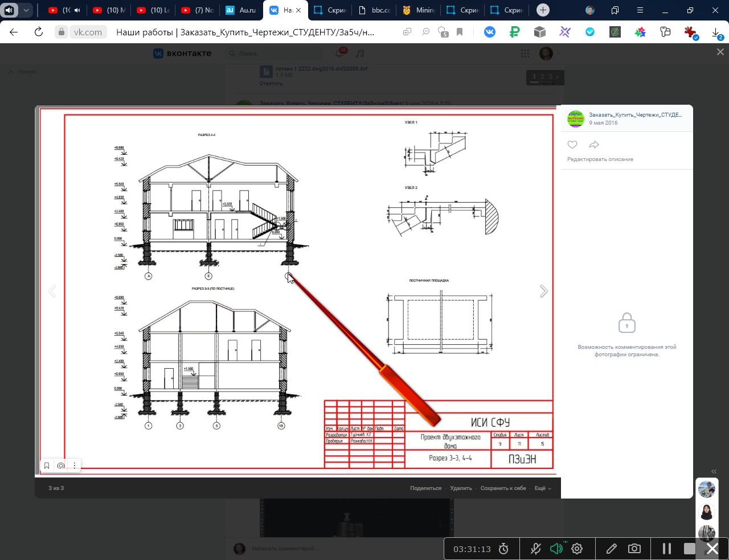Image resolution: width=729 pixels, height=560 pixels.
Task: Open the site security padlock info
Action: click(x=62, y=32)
